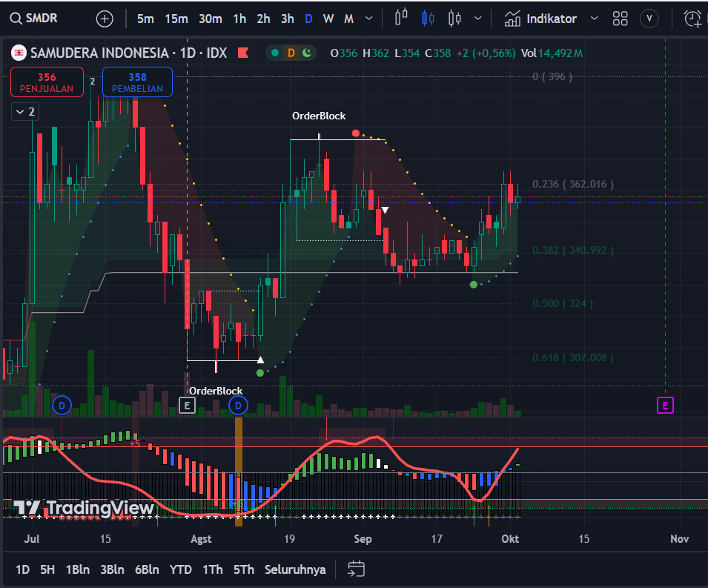Click the 0.236 ( 362.016 ) Fibonacci label
708x588 pixels.
pyautogui.click(x=573, y=184)
